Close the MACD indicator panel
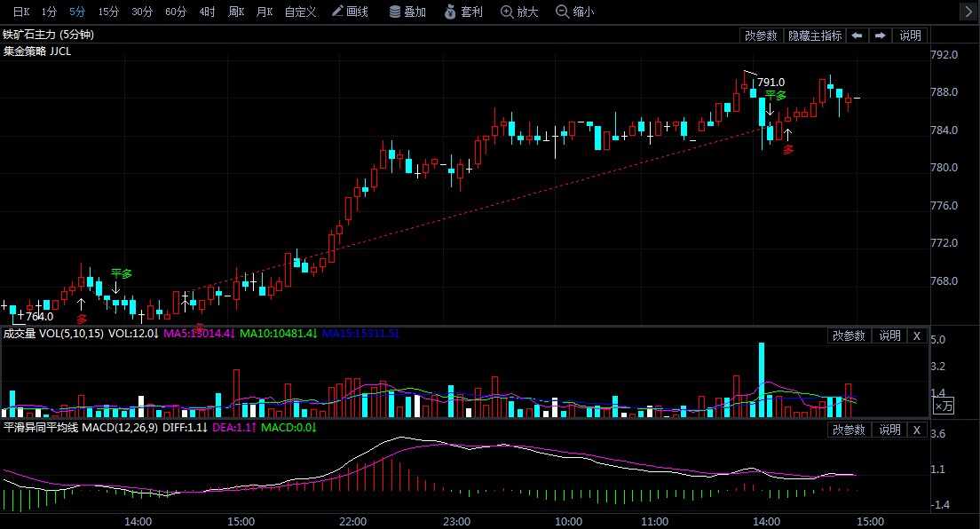Viewport: 980px width, 529px height. click(917, 430)
